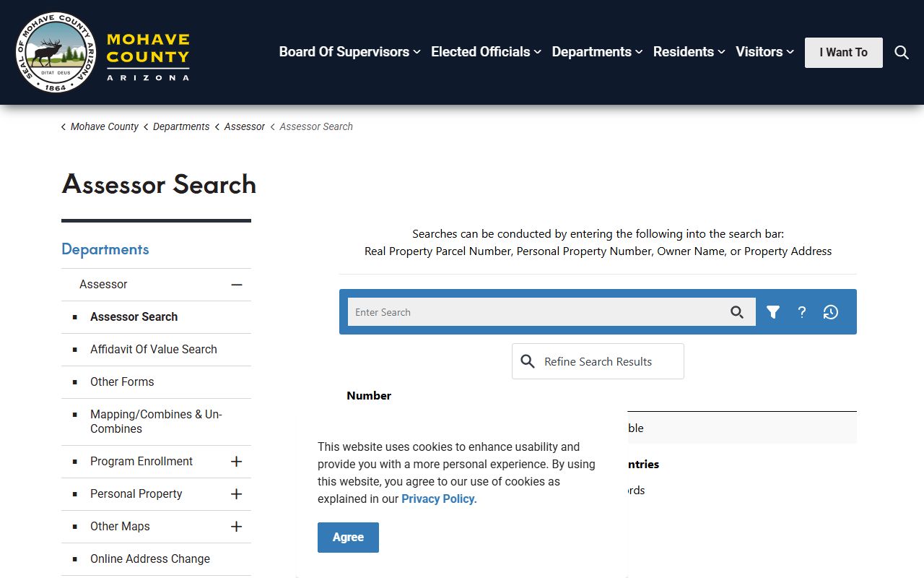Click the current Assessor Search breadcrumb
Screen dimensions: 924x578
coord(316,126)
